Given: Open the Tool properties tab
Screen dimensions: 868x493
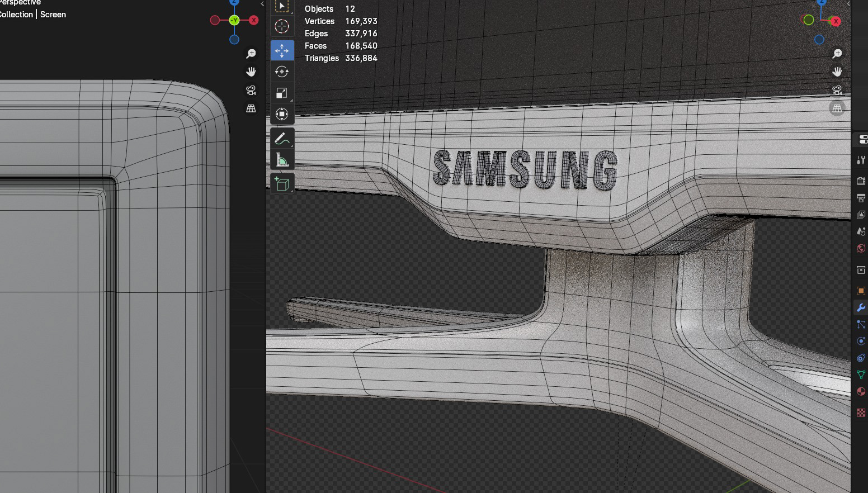Looking at the screenshot, I should (x=861, y=160).
